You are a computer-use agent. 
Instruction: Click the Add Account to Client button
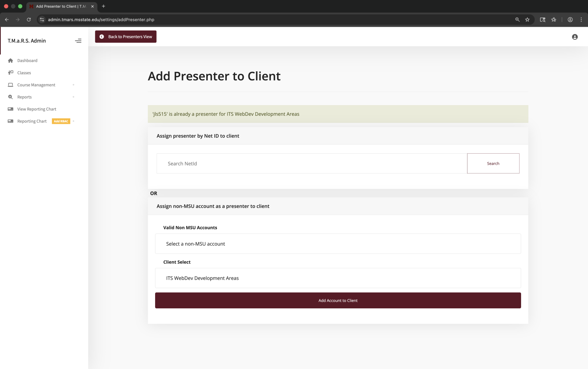tap(338, 300)
